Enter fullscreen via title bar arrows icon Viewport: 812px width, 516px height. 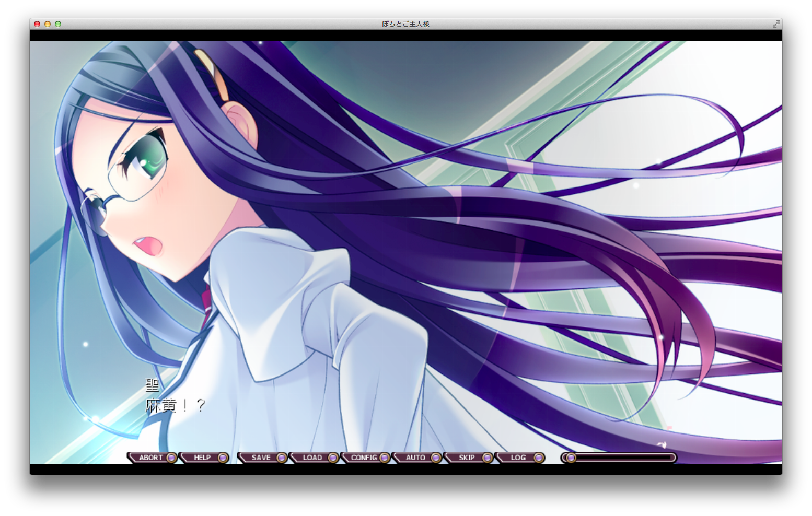[x=776, y=24]
